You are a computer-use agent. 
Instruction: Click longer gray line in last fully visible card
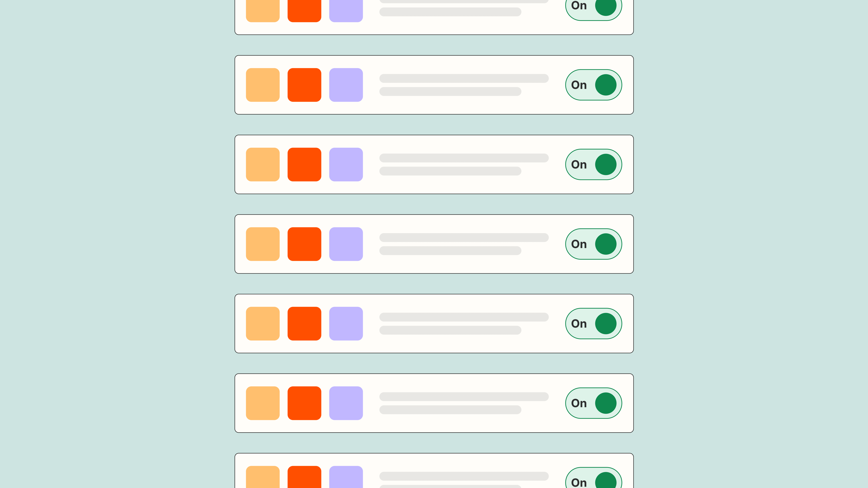pos(464,396)
